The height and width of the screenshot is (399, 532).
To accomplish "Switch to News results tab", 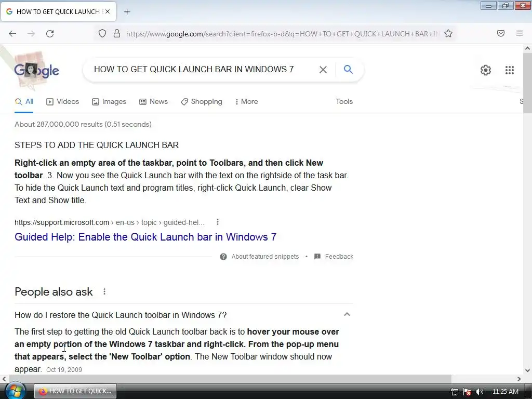I will click(153, 101).
